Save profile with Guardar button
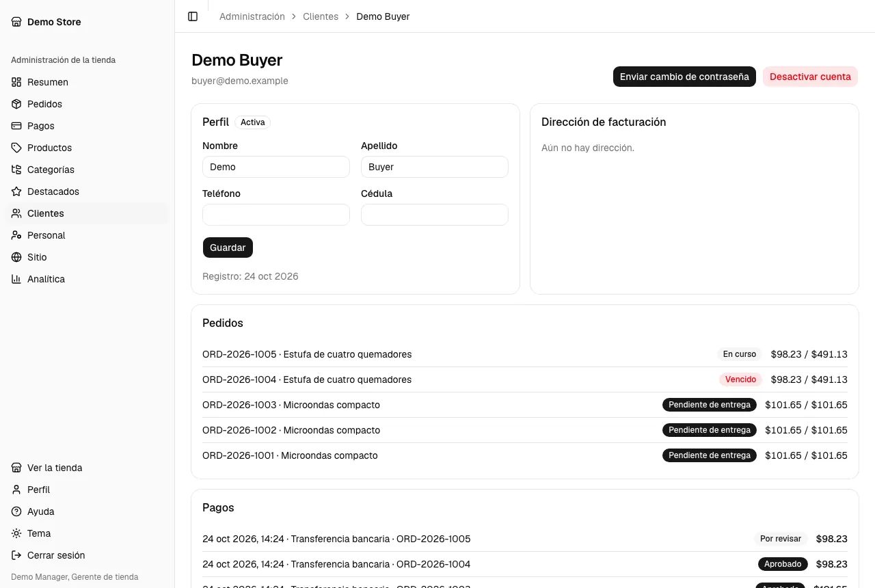The width and height of the screenshot is (875, 588). coord(228,248)
